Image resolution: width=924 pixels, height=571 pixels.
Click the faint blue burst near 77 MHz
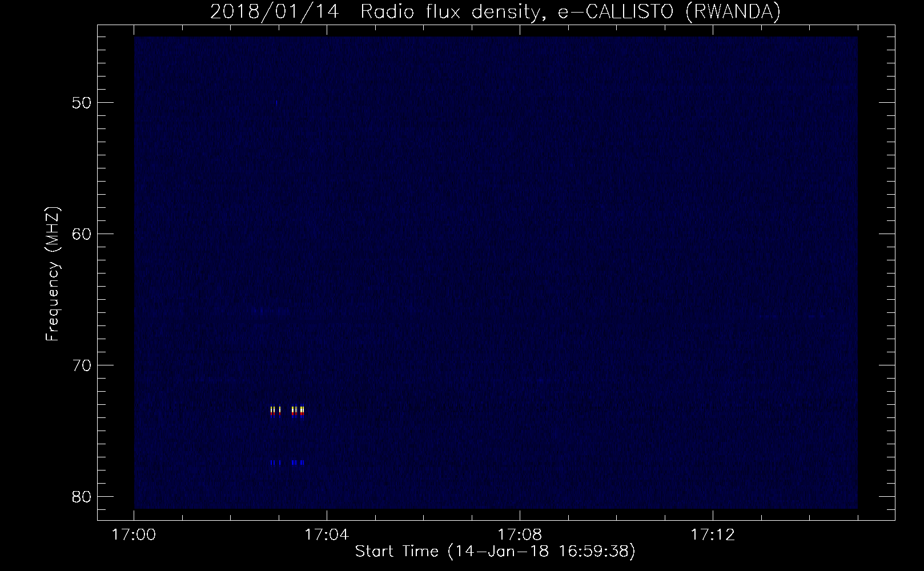pos(287,463)
